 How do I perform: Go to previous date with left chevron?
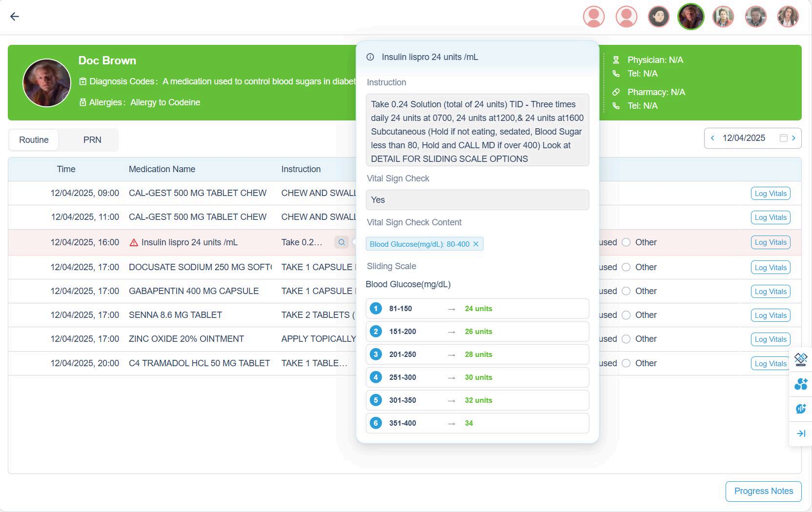[x=712, y=138]
